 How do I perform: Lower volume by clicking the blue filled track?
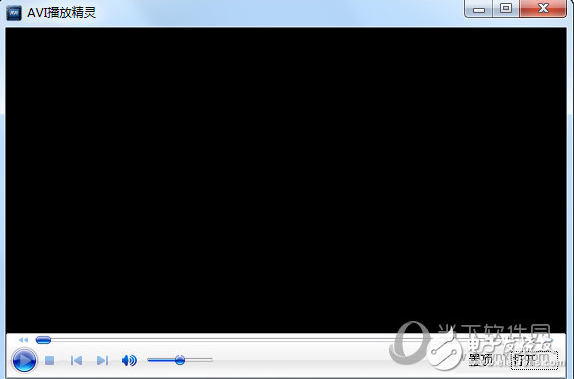tap(161, 360)
